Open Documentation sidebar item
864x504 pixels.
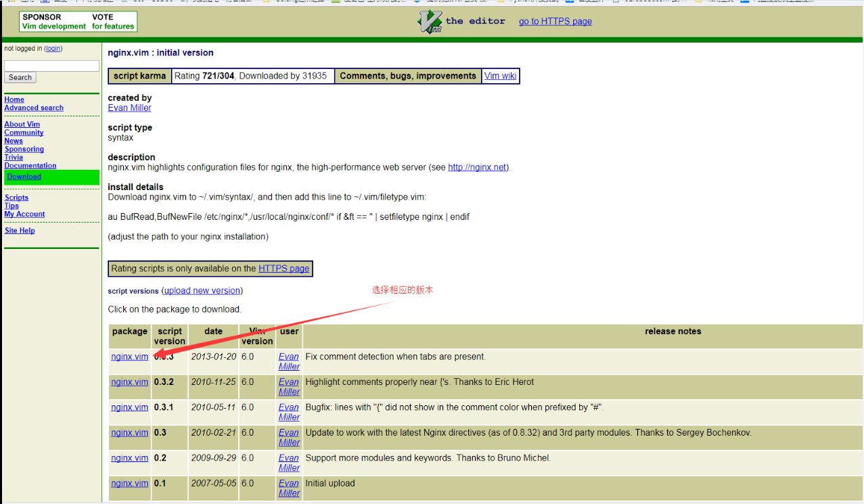tap(30, 165)
